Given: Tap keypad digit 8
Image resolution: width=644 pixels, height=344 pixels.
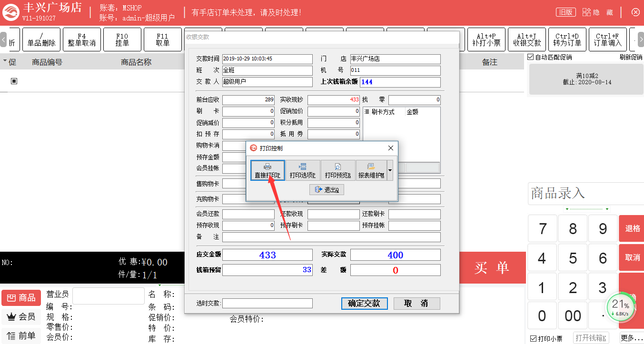Looking at the screenshot, I should 573,229.
